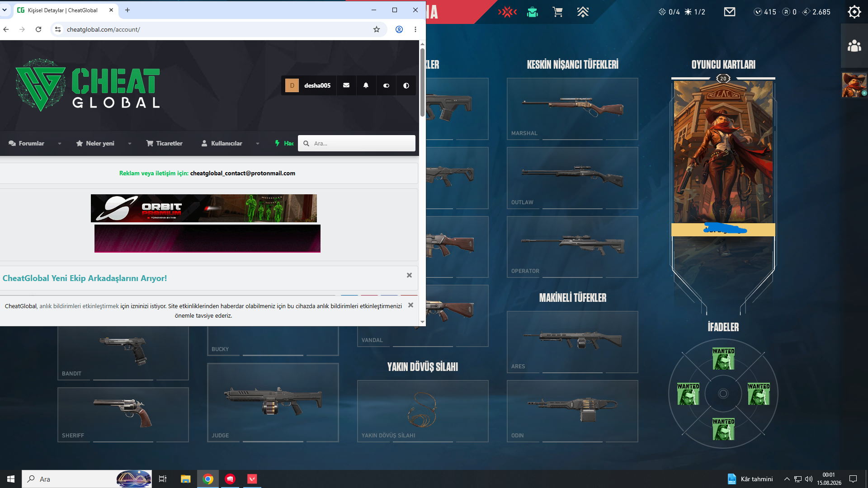Open the Forumlar menu item
Screen dimensions: 868x488
(26, 144)
